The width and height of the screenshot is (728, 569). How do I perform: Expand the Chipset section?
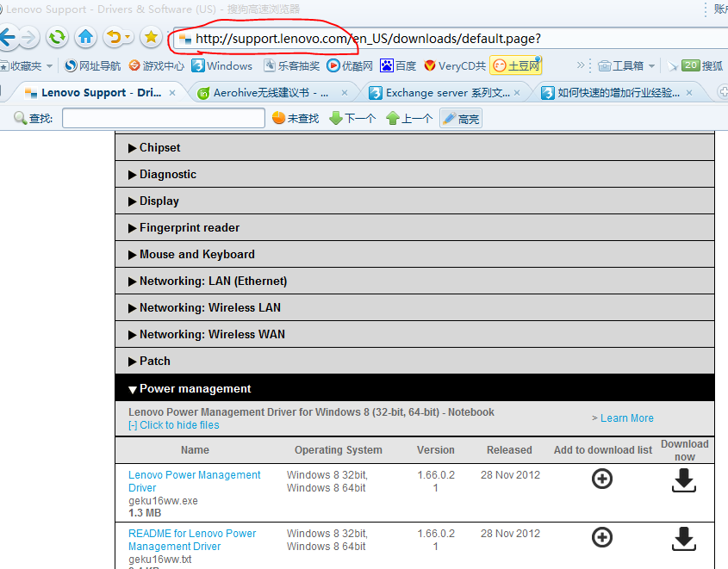click(x=414, y=147)
